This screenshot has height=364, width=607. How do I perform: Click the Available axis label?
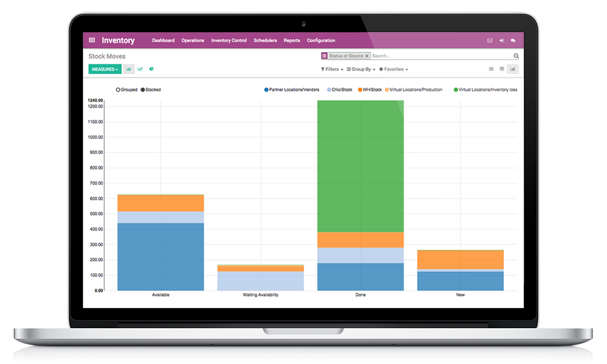pos(161,295)
